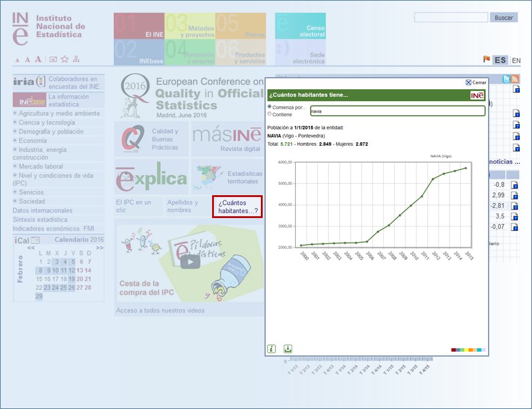Image resolution: width=532 pixels, height=409 pixels.
Task: Open the 02 INEbase menu tile
Action: pyautogui.click(x=139, y=52)
